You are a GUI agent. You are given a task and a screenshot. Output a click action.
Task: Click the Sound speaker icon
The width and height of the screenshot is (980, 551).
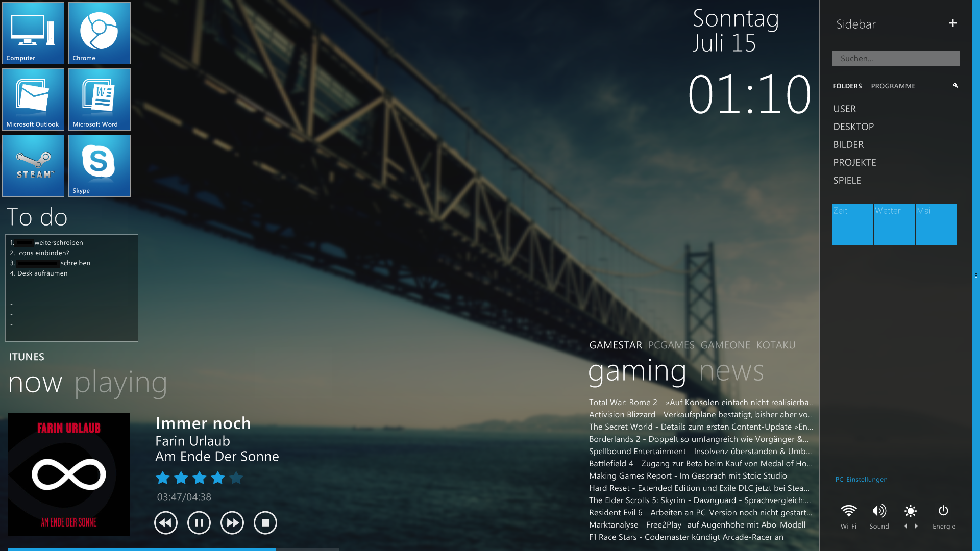click(x=879, y=511)
